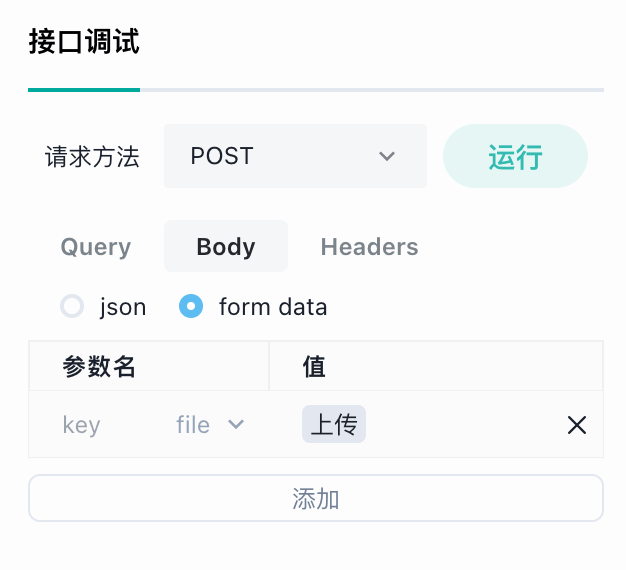Switch to the Body tab
Viewport: 626px width, 570px height.
(226, 246)
